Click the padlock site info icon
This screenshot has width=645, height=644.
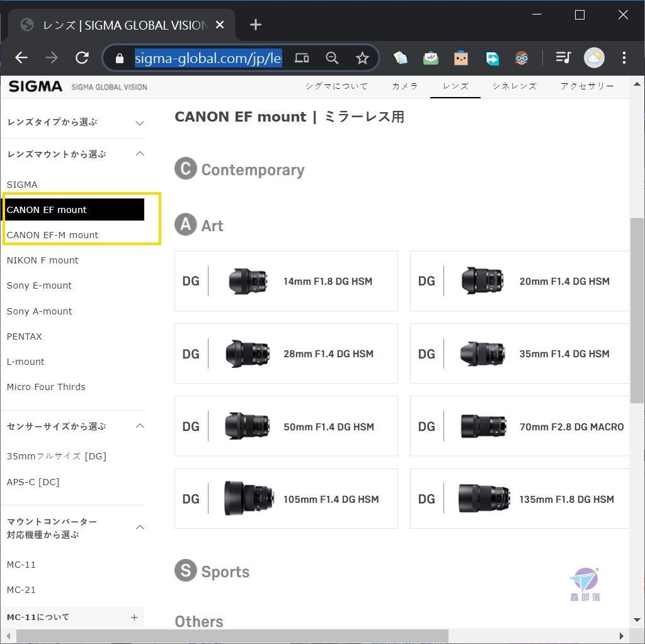[119, 59]
